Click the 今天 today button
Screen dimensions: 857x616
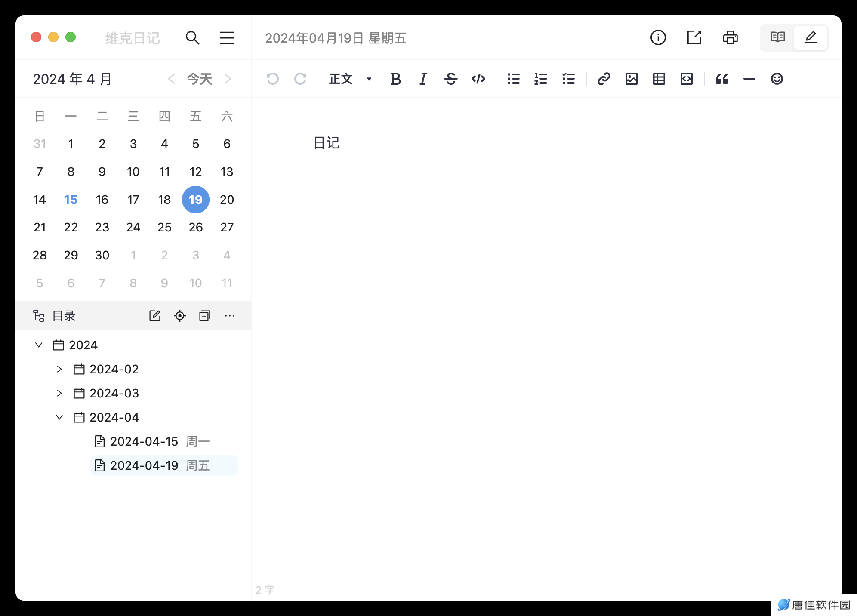click(200, 79)
